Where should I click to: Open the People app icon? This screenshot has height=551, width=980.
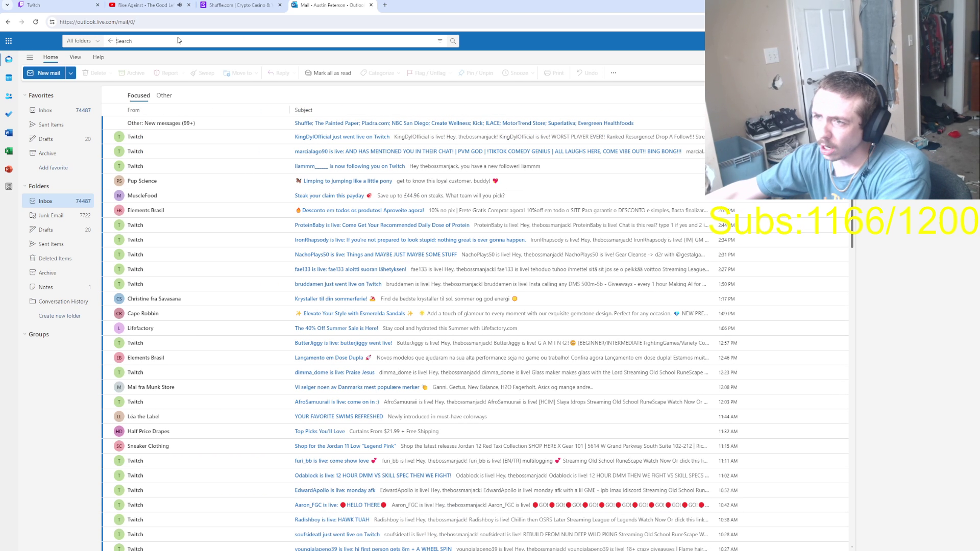coord(9,96)
